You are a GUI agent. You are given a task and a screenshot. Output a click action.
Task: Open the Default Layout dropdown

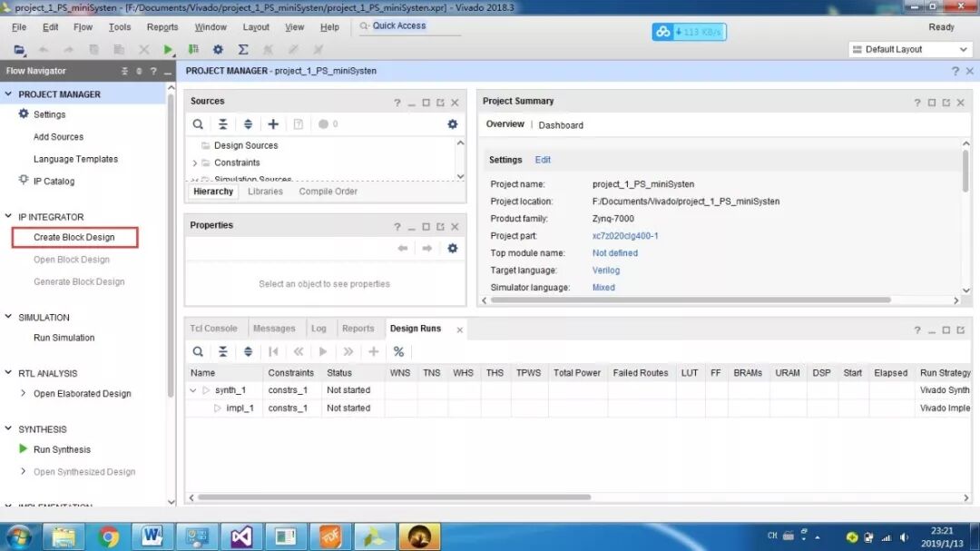pos(910,49)
